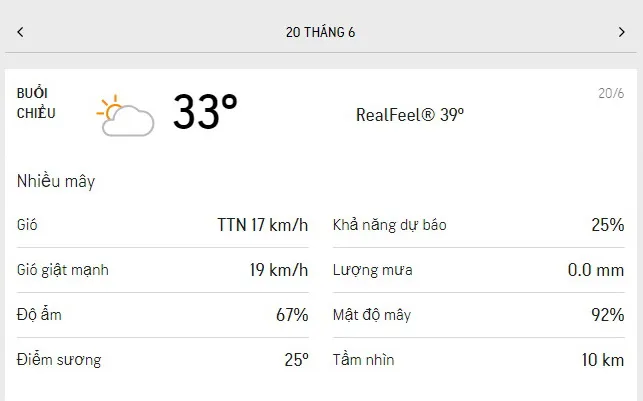Click the Gió wind row label
Viewport: 643px width, 401px height.
pyautogui.click(x=28, y=225)
